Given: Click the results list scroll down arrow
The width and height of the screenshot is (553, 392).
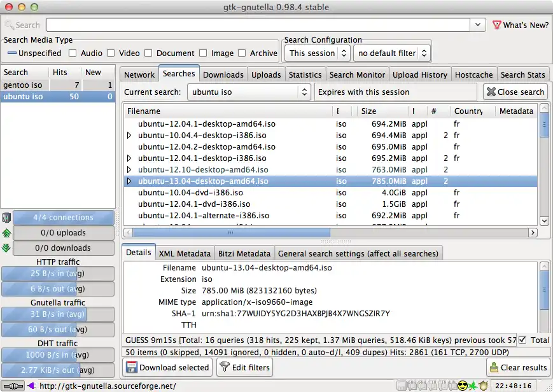Looking at the screenshot, I should 544,221.
